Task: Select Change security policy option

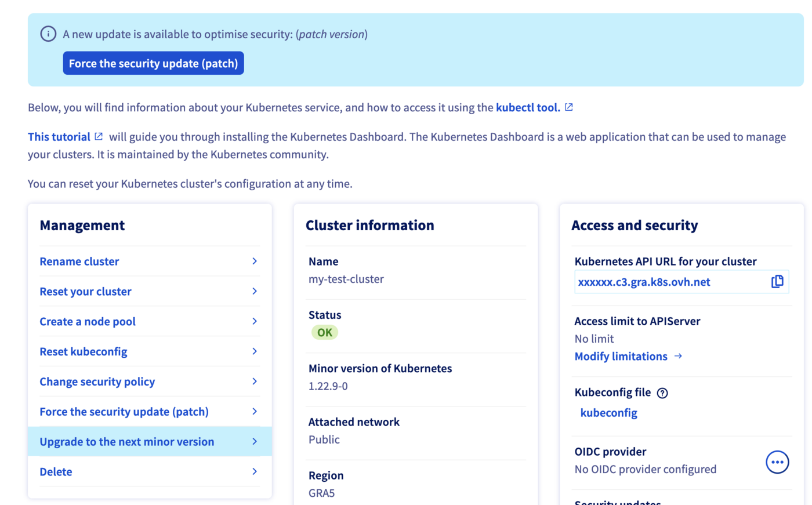Action: coord(97,382)
